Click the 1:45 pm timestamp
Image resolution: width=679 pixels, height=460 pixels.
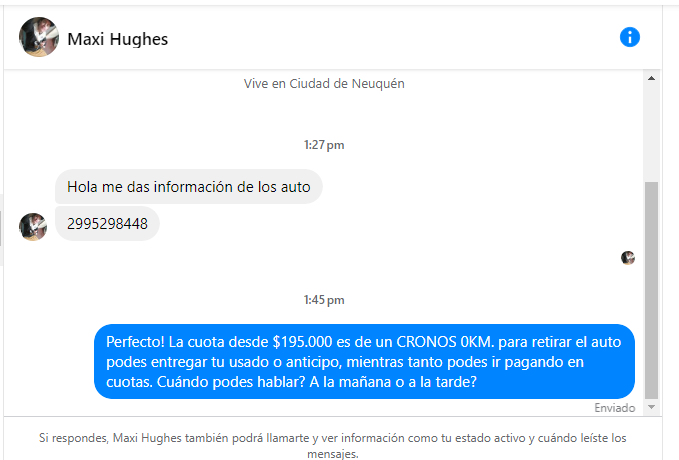pyautogui.click(x=324, y=300)
